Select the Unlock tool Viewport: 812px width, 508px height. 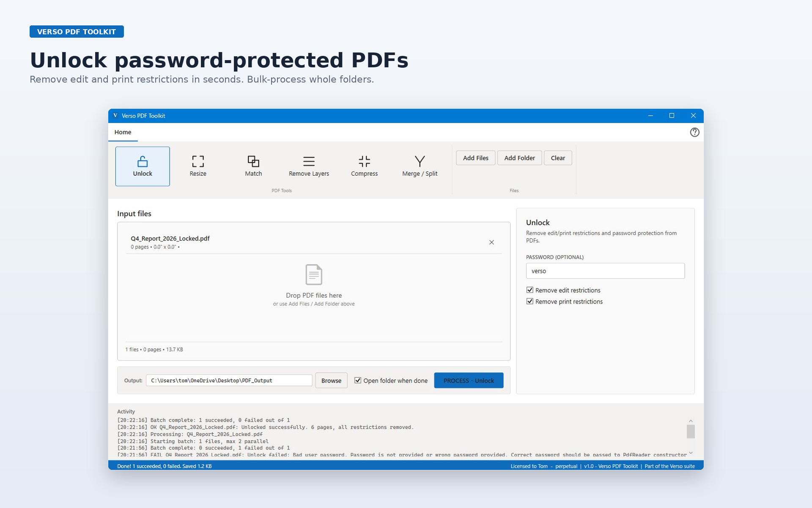coord(143,166)
